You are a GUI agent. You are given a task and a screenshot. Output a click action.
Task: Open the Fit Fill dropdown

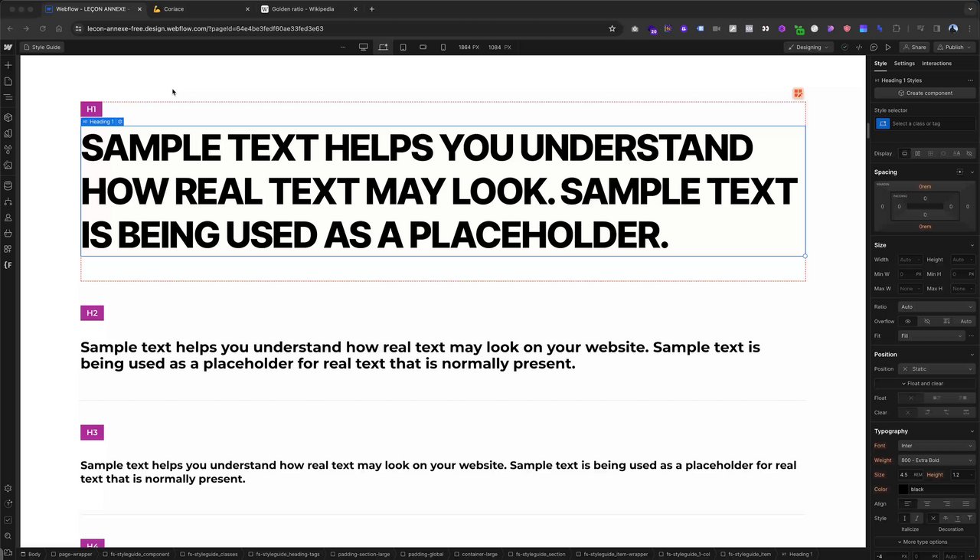(932, 336)
